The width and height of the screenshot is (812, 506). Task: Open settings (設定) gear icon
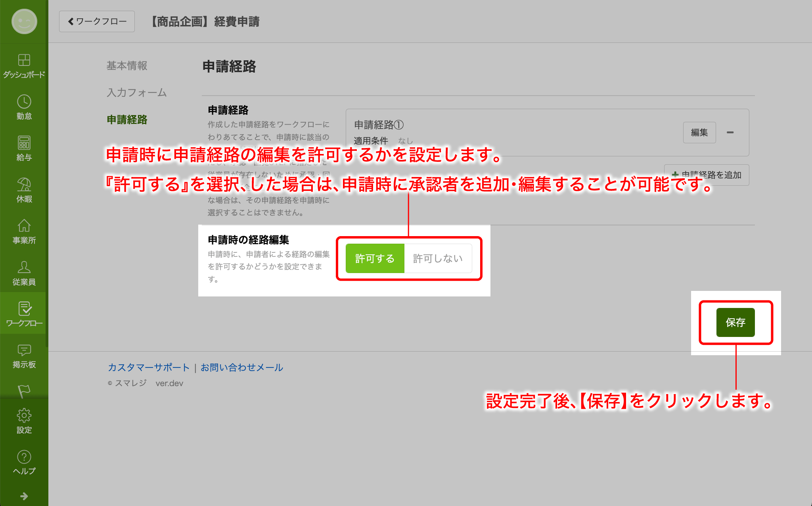pos(24,421)
